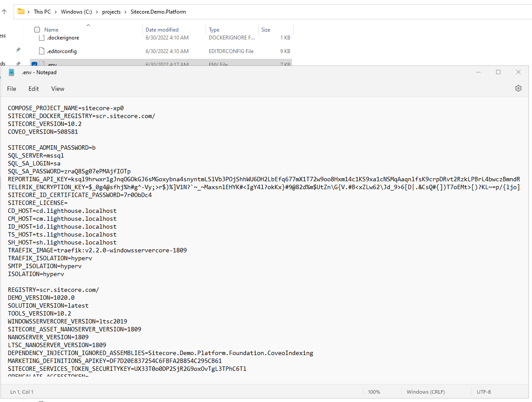This screenshot has height=402, width=532.
Task: Uncheck the .env file row checkbox
Action: pos(34,65)
